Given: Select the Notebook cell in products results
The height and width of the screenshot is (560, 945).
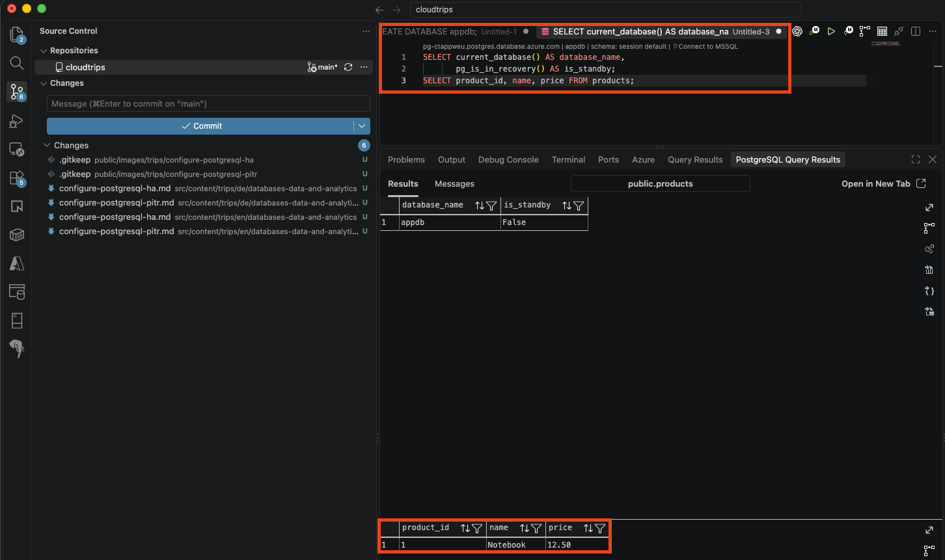Looking at the screenshot, I should (515, 544).
